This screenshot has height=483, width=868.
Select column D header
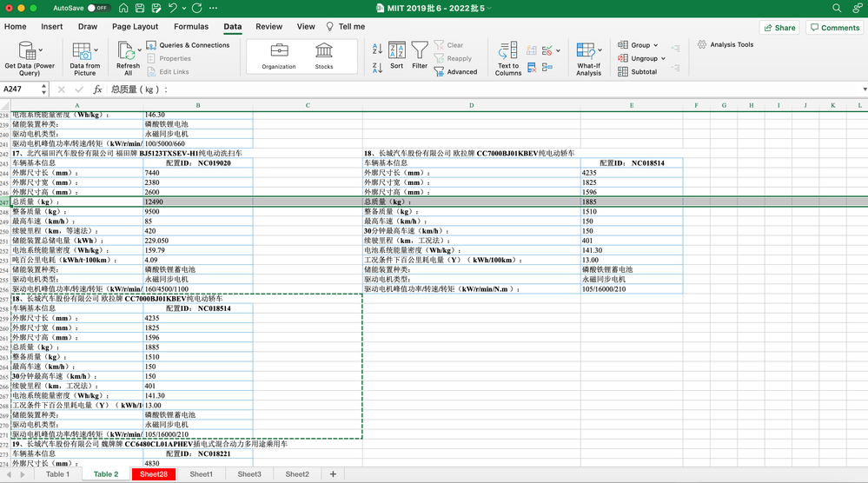click(x=471, y=105)
